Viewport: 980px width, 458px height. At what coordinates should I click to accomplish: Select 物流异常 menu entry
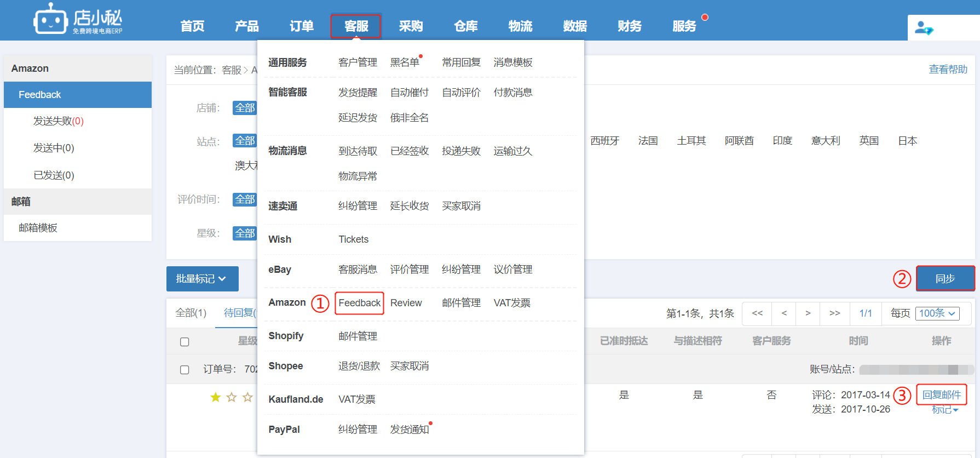coord(358,176)
